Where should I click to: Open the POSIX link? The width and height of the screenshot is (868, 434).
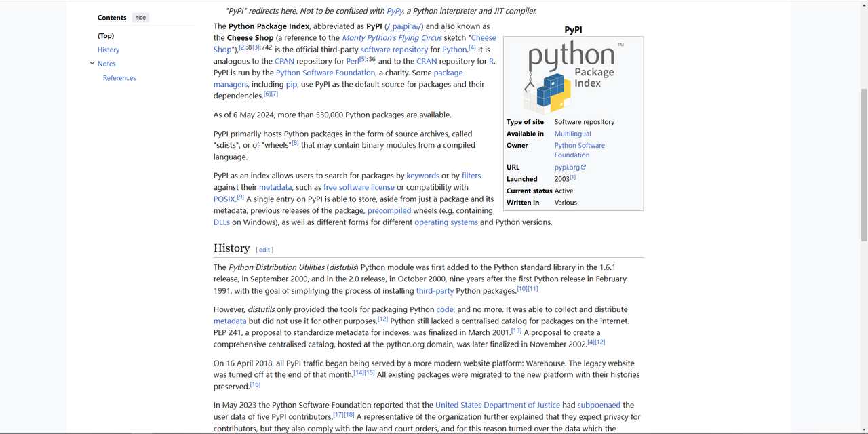click(224, 199)
